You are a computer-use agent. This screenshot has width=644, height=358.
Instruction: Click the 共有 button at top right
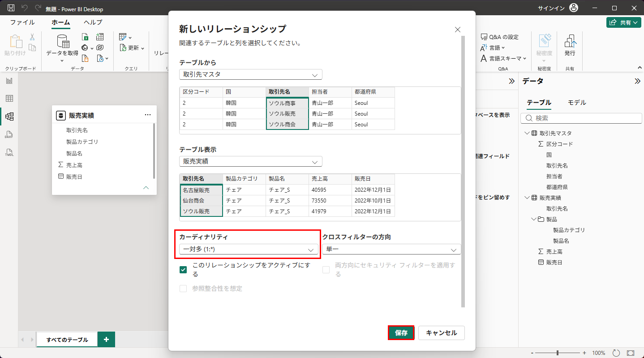click(x=624, y=22)
